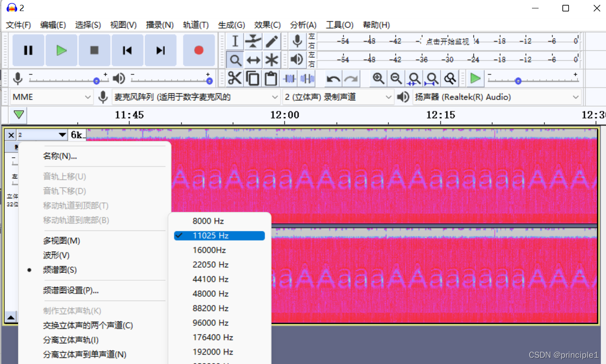Open the microphone recording device dropdown

pos(196,97)
